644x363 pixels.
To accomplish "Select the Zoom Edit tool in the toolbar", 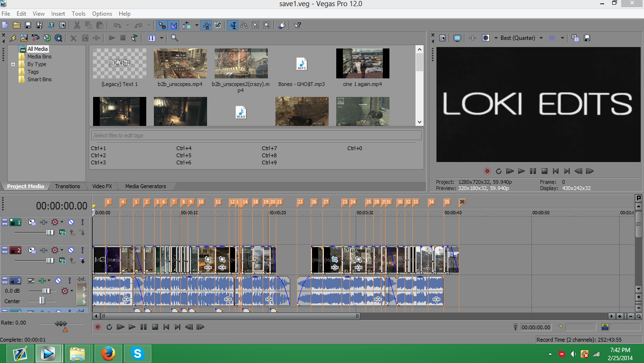I will pos(267,25).
